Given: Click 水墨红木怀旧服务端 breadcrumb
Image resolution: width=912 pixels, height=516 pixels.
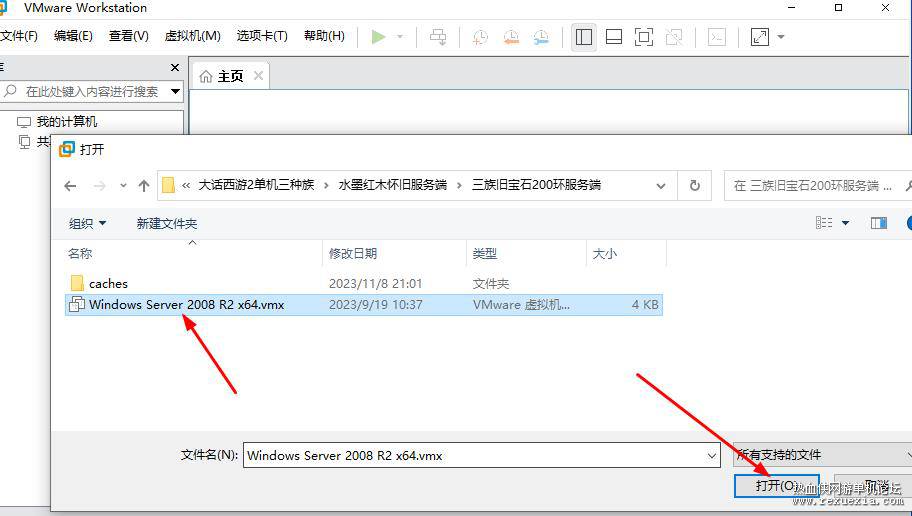Looking at the screenshot, I should point(393,185).
